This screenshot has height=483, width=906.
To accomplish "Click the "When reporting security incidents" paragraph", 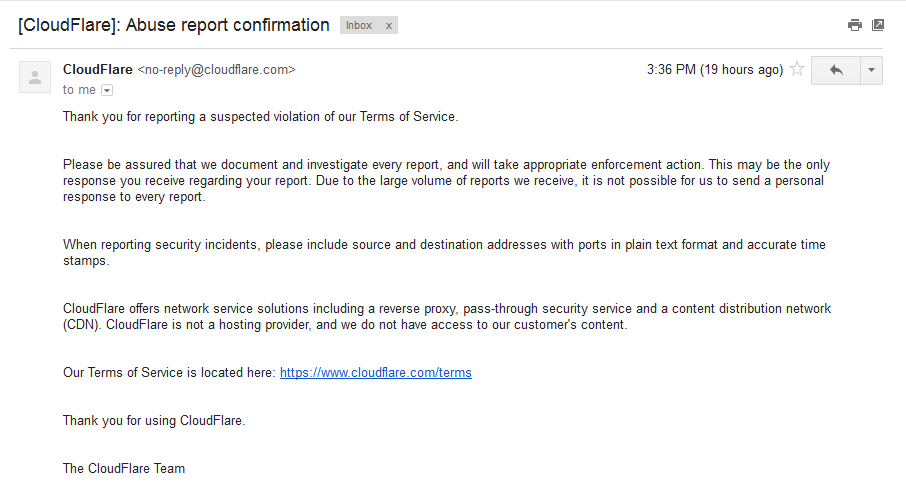I will (444, 252).
